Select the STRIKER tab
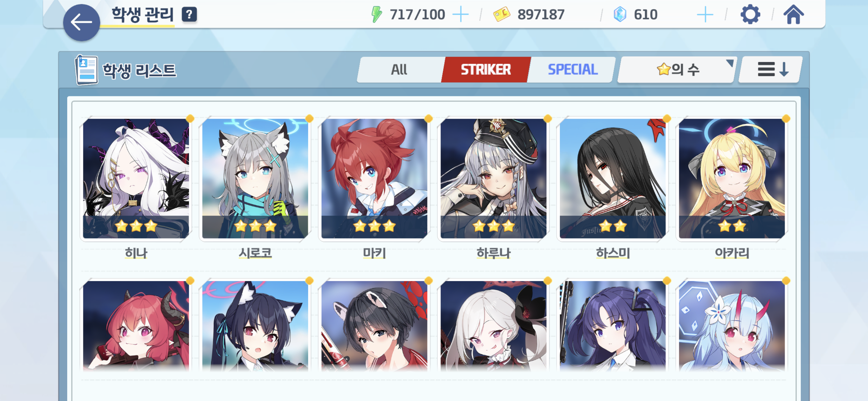The width and height of the screenshot is (868, 401). click(x=486, y=70)
